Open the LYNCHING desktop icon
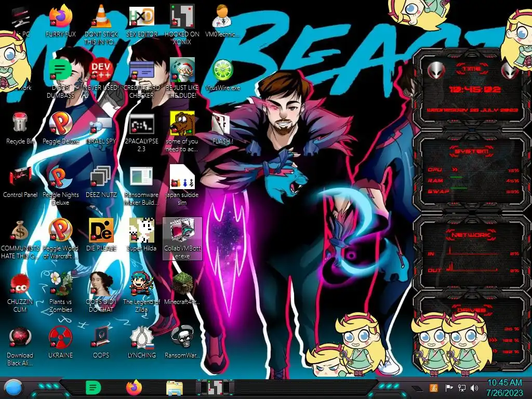The image size is (532, 399). pyautogui.click(x=141, y=343)
